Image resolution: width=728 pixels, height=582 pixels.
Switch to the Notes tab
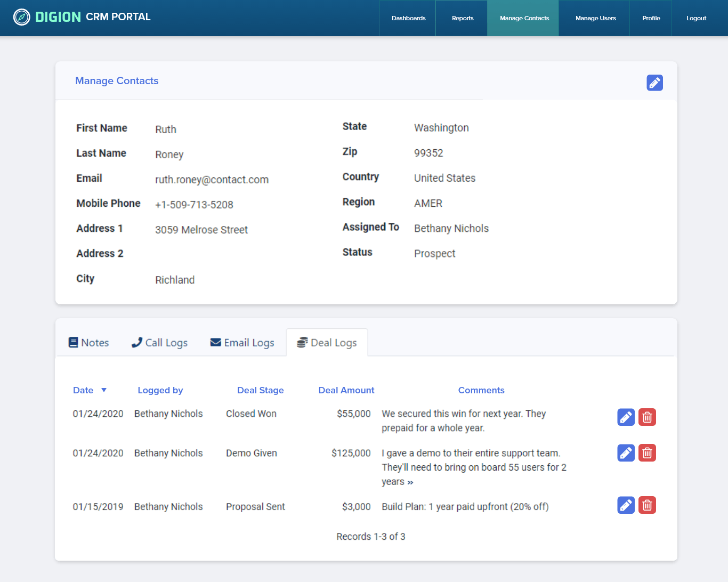coord(89,343)
